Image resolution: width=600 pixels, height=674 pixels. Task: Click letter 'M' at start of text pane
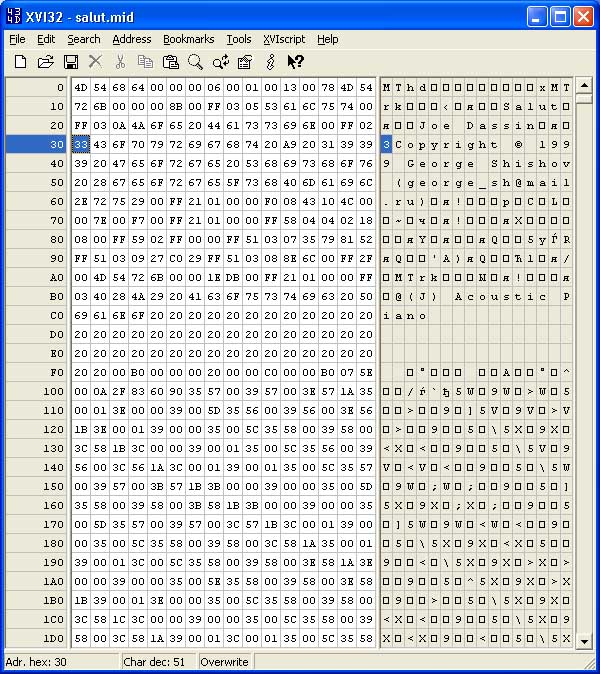(386, 88)
